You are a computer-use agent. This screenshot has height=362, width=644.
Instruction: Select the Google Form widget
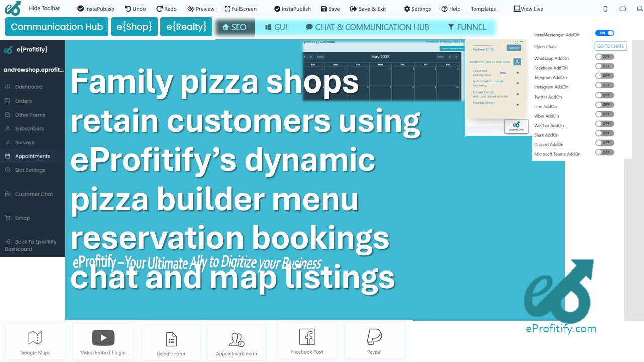(x=171, y=343)
